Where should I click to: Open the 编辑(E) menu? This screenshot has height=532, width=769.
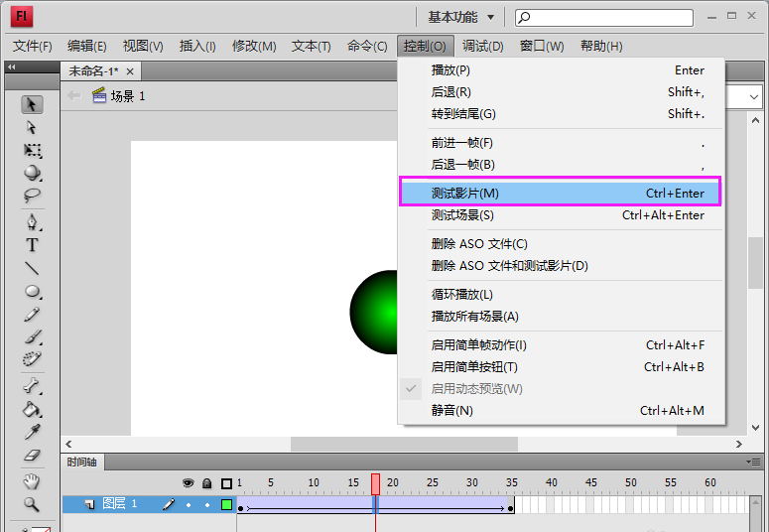[86, 46]
